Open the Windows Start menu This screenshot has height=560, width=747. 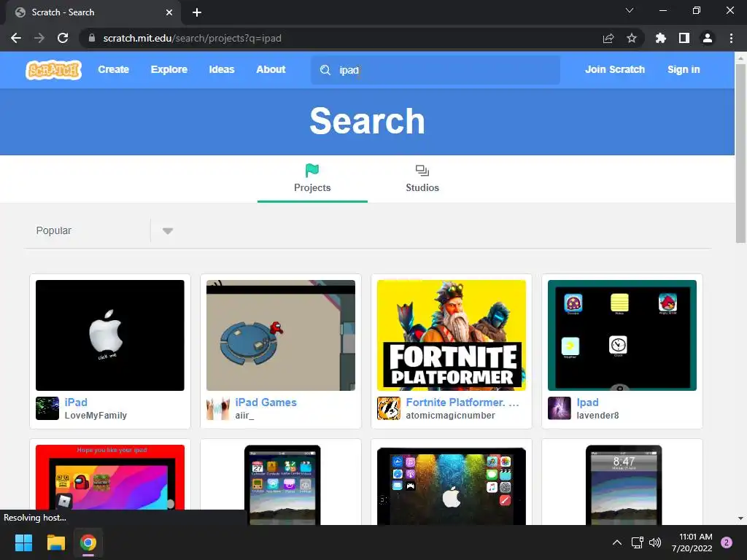[23, 542]
